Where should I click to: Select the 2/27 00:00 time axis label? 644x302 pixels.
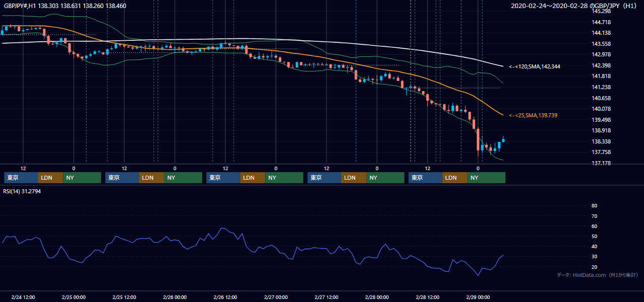(x=276, y=297)
